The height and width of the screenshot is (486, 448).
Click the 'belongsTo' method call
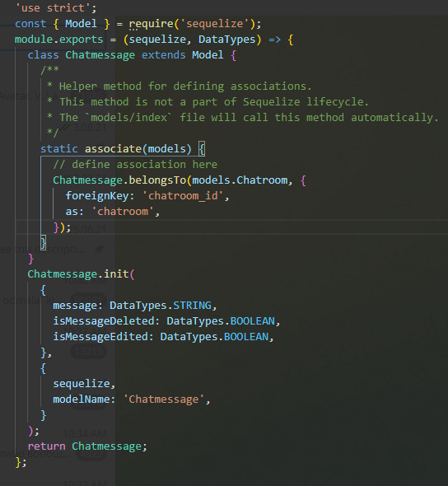157,180
